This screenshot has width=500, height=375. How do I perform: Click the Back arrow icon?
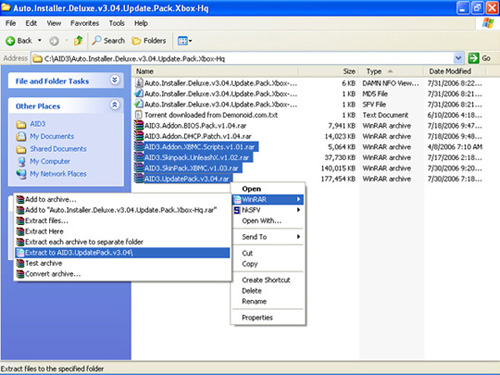pos(11,41)
